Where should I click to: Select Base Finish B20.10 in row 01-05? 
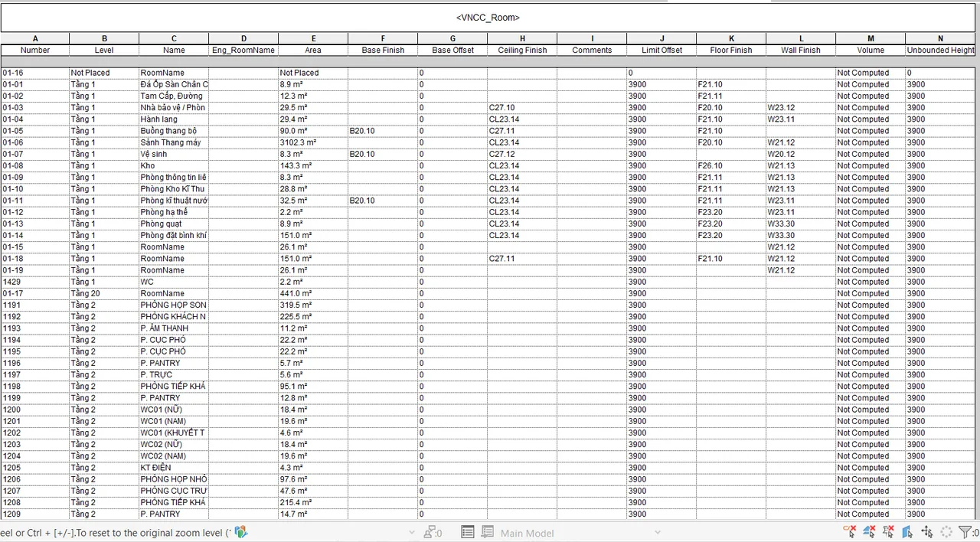click(383, 131)
